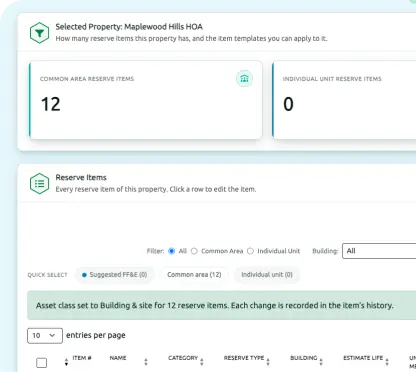The image size is (416, 372).
Task: Click the Individual Unit Reserve Items count 0
Action: [x=289, y=104]
